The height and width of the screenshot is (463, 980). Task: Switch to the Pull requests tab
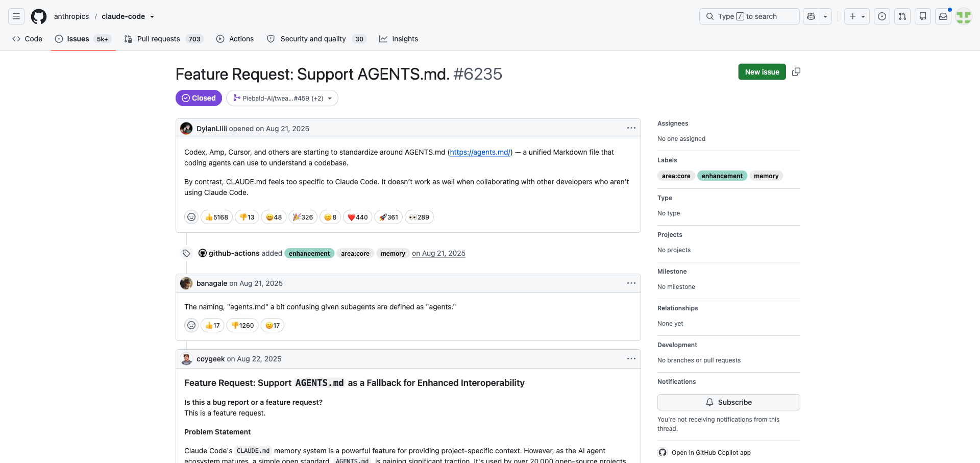coord(163,39)
